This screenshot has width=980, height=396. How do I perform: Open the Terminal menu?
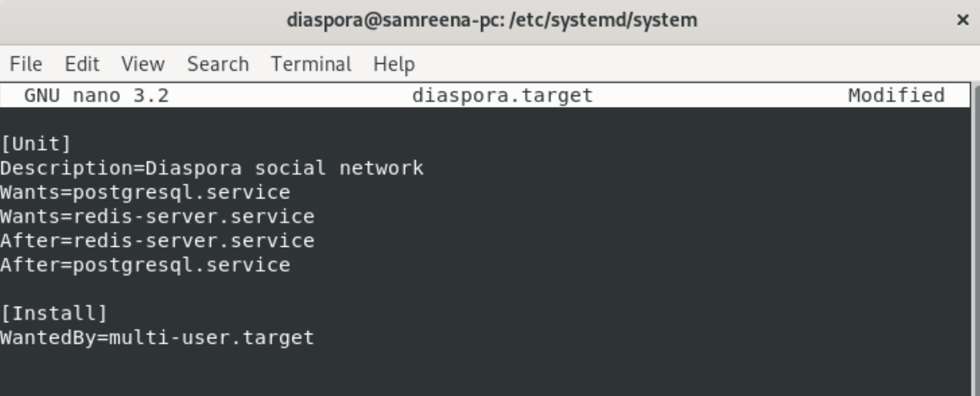pyautogui.click(x=311, y=64)
